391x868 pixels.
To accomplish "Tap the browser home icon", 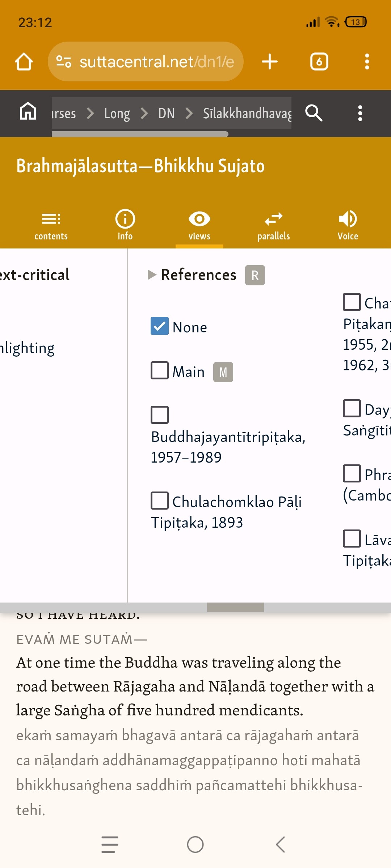I will [x=24, y=61].
